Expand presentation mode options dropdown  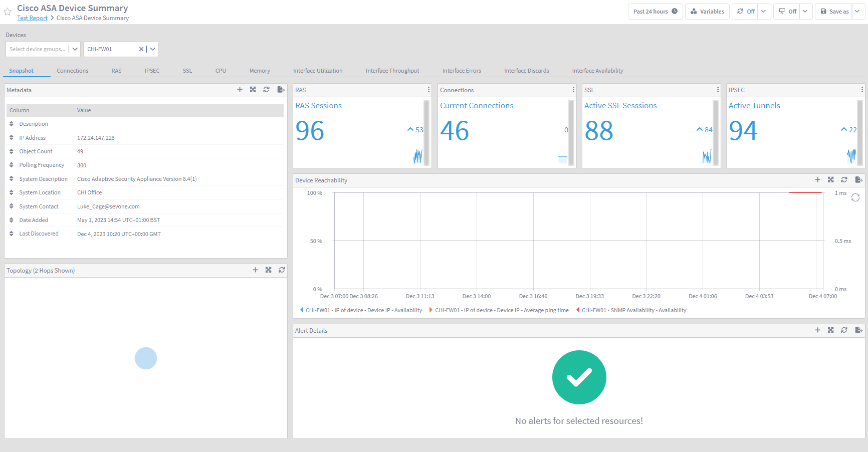click(x=805, y=12)
